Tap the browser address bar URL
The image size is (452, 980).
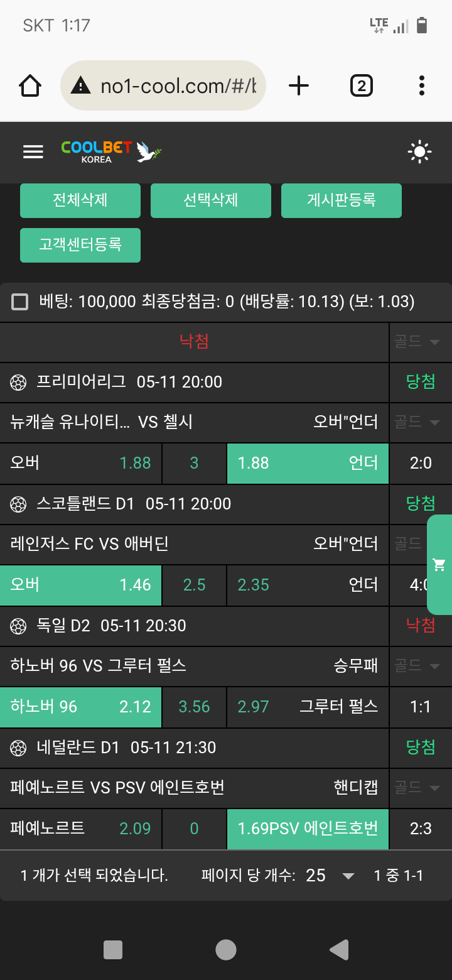(x=163, y=85)
